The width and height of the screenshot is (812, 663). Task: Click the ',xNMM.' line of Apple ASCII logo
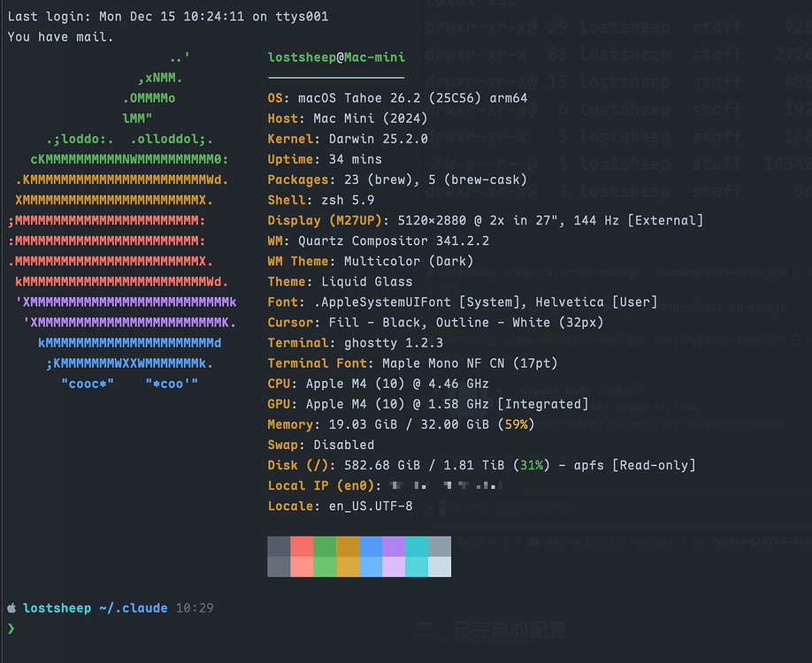click(x=160, y=78)
